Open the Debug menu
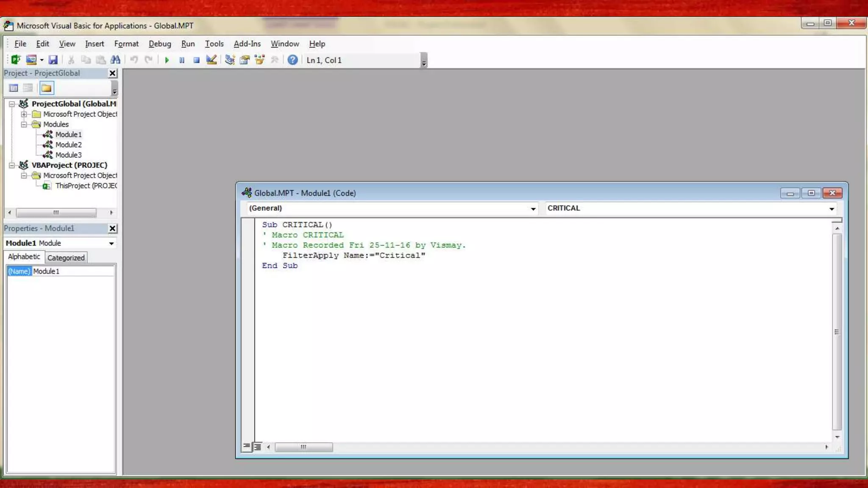This screenshot has width=868, height=488. [160, 44]
